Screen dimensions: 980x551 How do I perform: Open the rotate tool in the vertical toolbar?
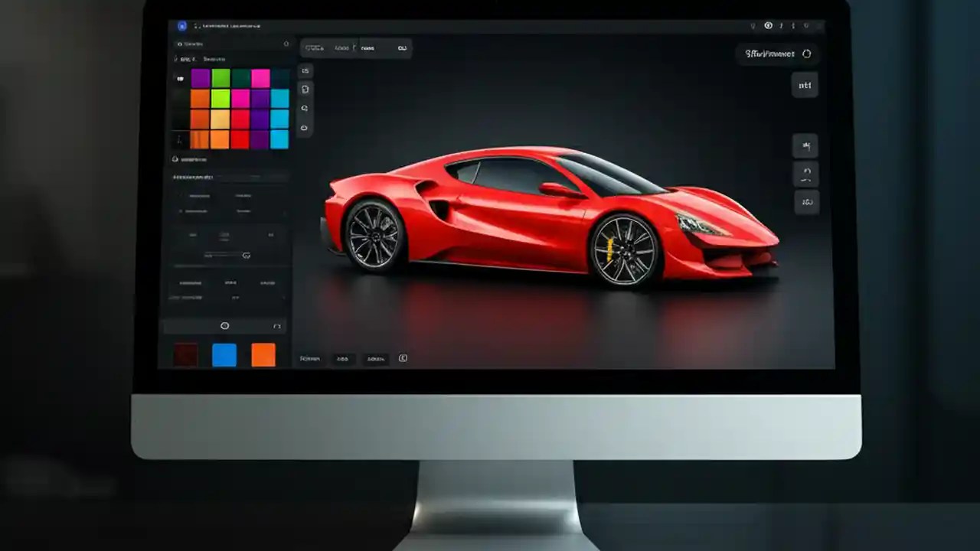(x=305, y=108)
